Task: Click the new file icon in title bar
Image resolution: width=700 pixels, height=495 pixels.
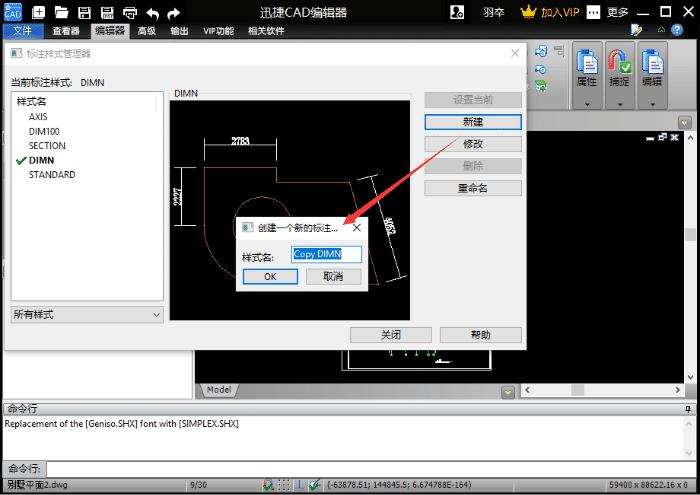Action: (38, 13)
